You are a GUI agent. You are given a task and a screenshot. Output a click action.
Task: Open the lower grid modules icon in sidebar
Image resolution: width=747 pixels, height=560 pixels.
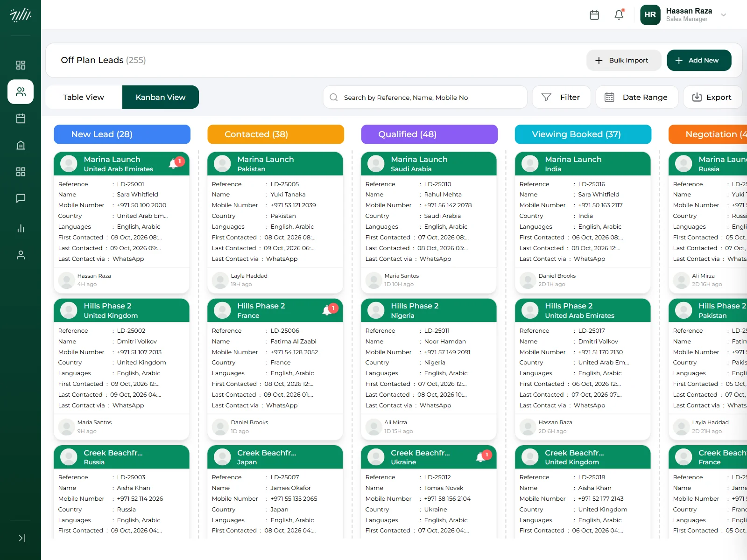click(21, 172)
